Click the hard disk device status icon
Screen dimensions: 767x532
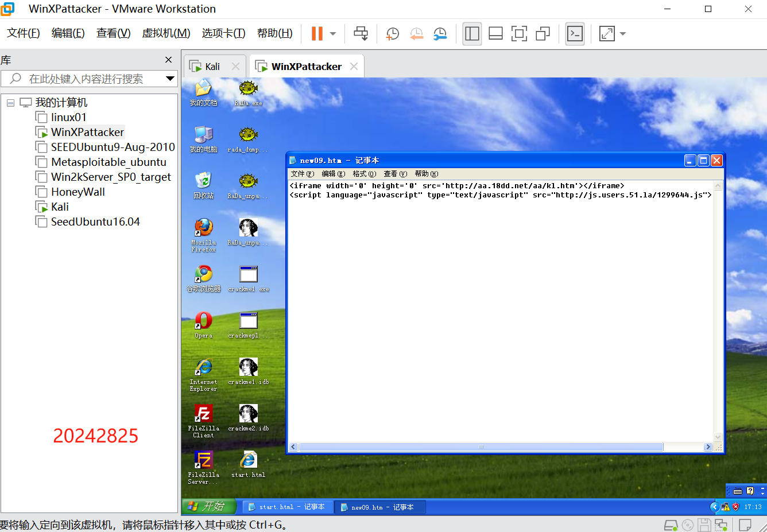point(671,525)
